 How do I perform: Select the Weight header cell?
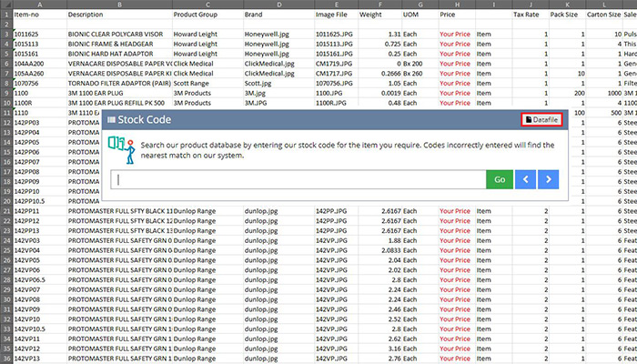379,15
